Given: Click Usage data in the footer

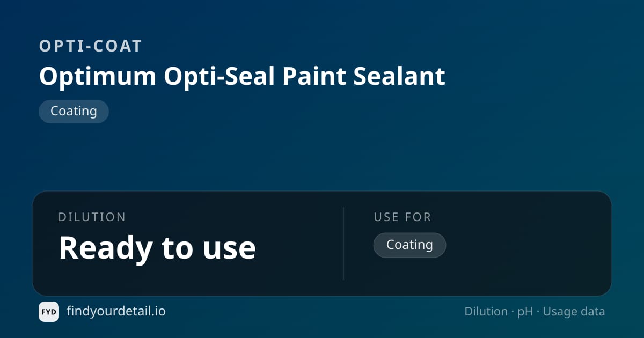Looking at the screenshot, I should pos(574,312).
